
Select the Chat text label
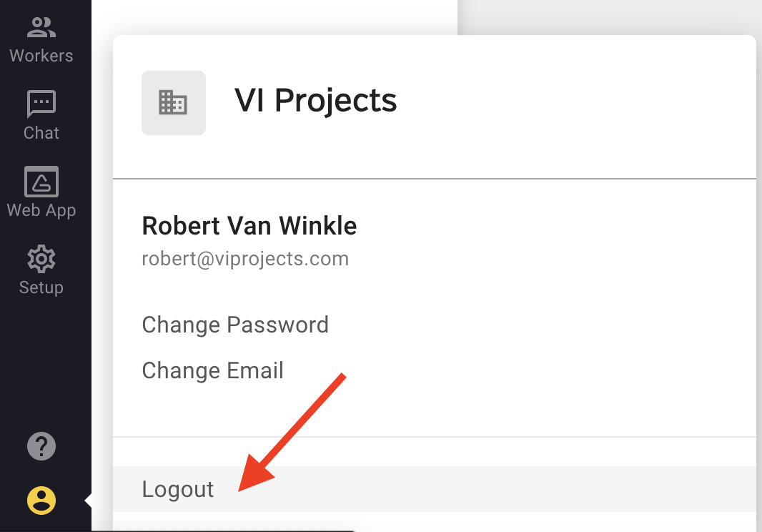pyautogui.click(x=41, y=133)
